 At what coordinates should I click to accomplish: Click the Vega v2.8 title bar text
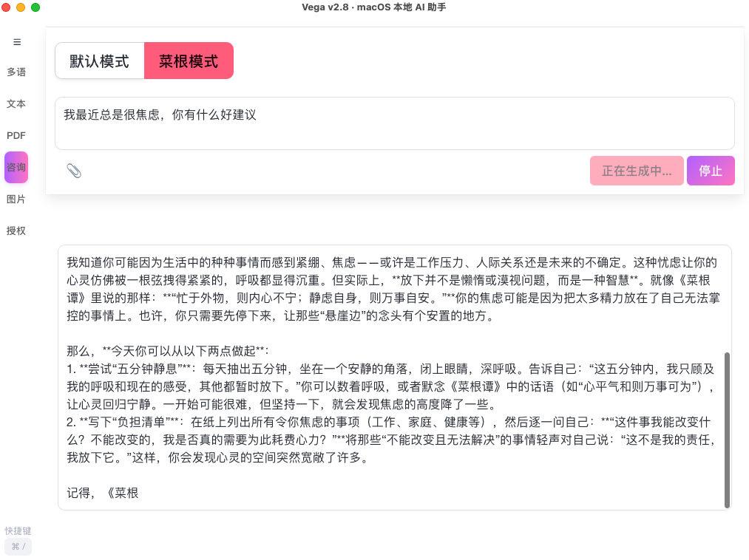(374, 7)
